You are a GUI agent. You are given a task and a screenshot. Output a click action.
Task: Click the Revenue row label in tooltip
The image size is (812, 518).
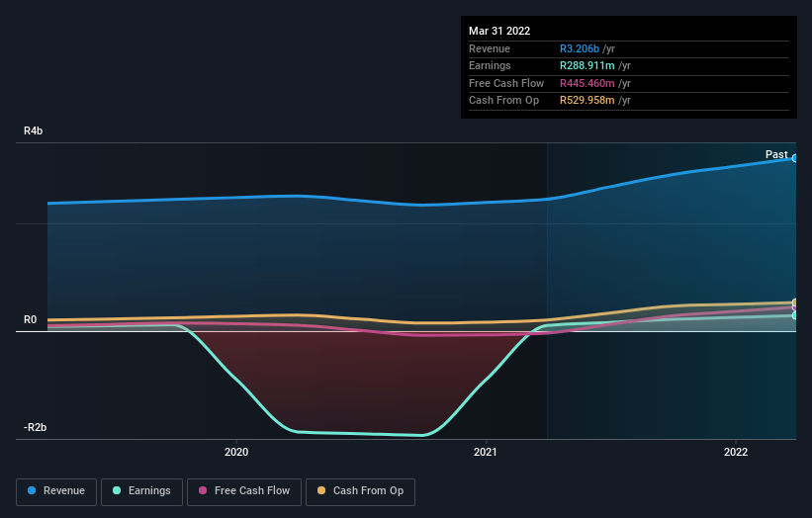tap(490, 48)
